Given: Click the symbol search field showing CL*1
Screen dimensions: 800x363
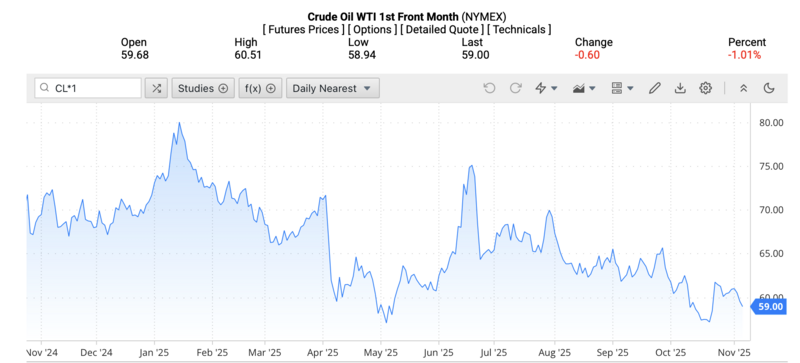Looking at the screenshot, I should (x=88, y=88).
